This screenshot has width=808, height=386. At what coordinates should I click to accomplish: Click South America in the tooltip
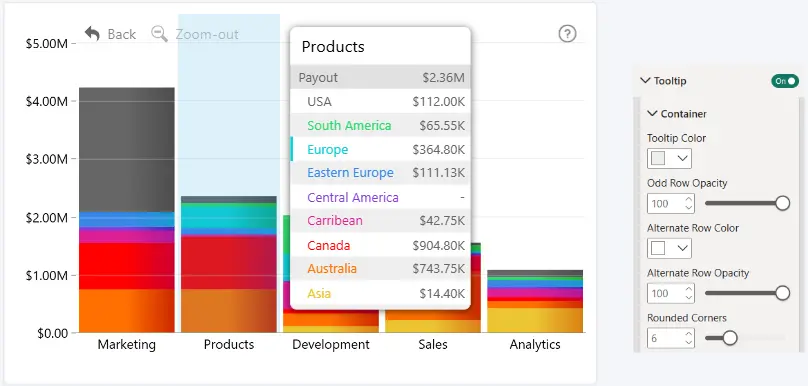pos(349,125)
